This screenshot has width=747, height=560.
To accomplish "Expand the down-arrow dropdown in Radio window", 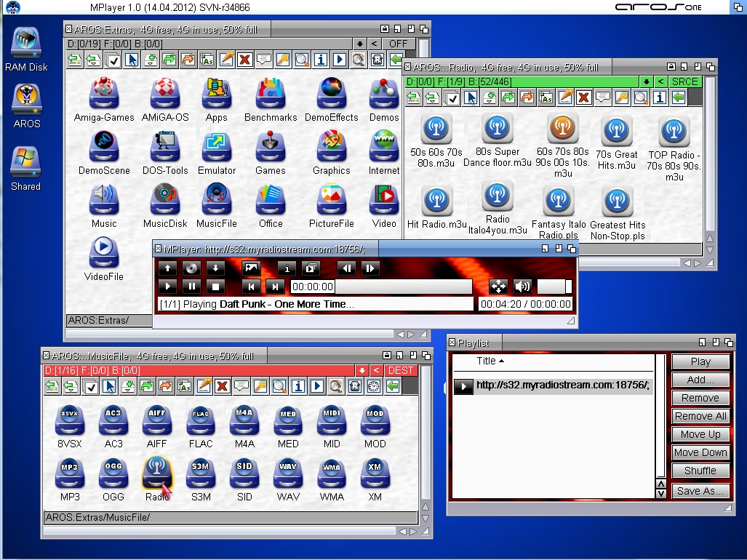I will point(646,81).
